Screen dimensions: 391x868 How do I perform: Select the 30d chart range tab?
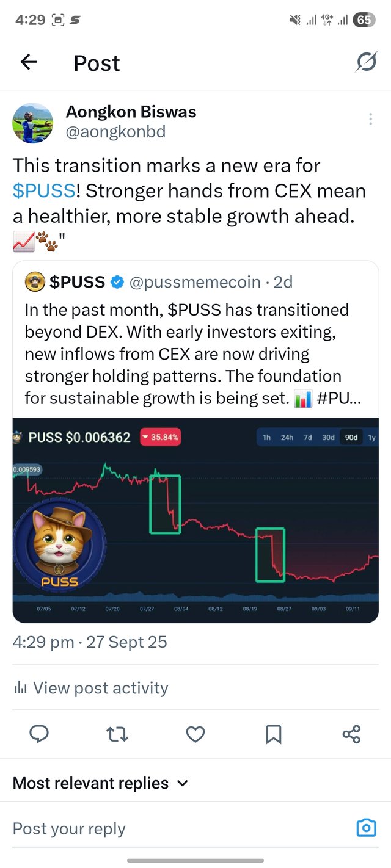(x=328, y=438)
